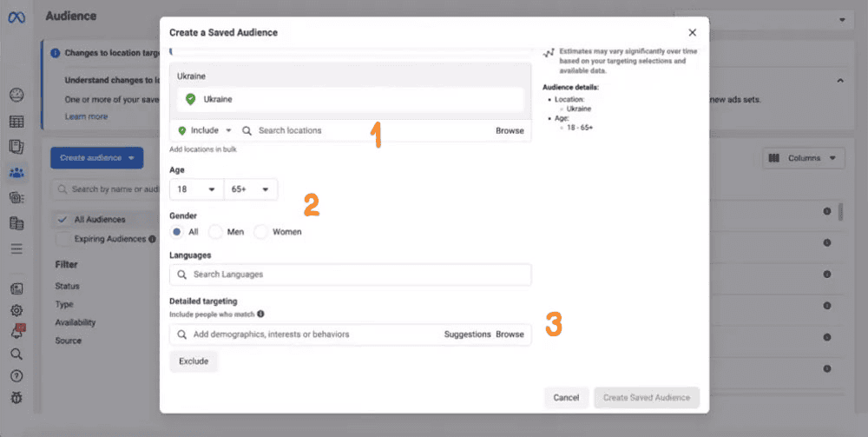Open the Include location dropdown
The width and height of the screenshot is (868, 437).
click(205, 130)
